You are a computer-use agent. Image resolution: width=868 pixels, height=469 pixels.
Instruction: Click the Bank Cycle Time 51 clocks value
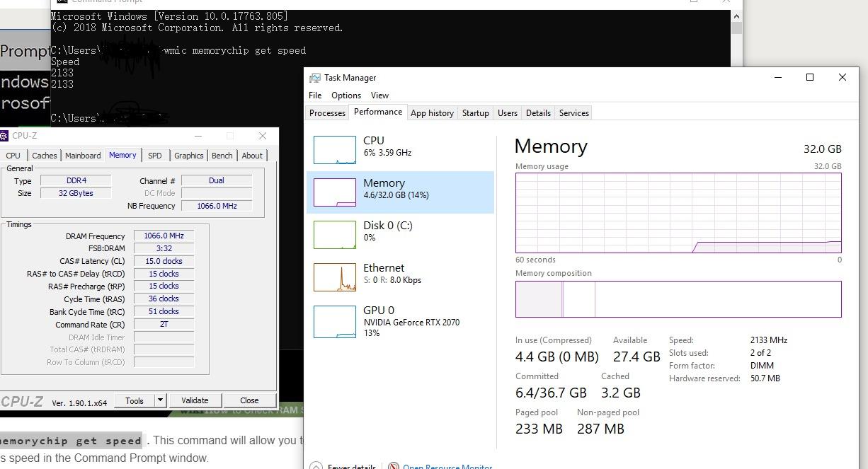pyautogui.click(x=164, y=311)
